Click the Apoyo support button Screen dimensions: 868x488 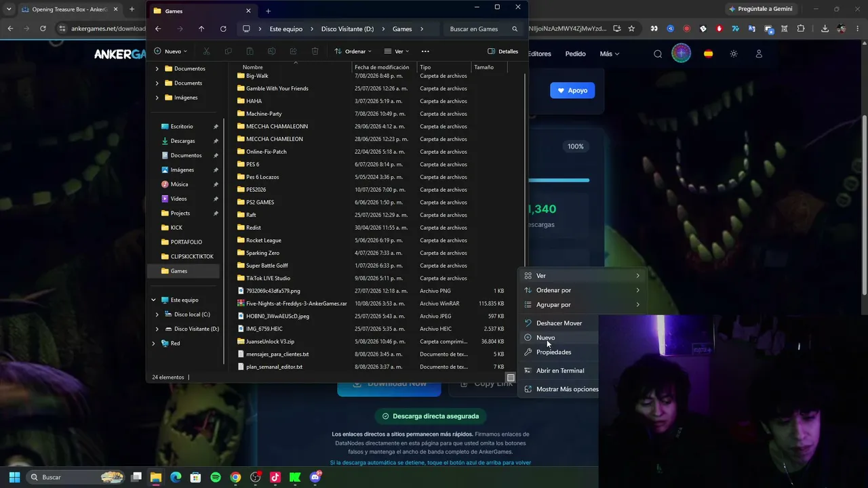point(572,90)
